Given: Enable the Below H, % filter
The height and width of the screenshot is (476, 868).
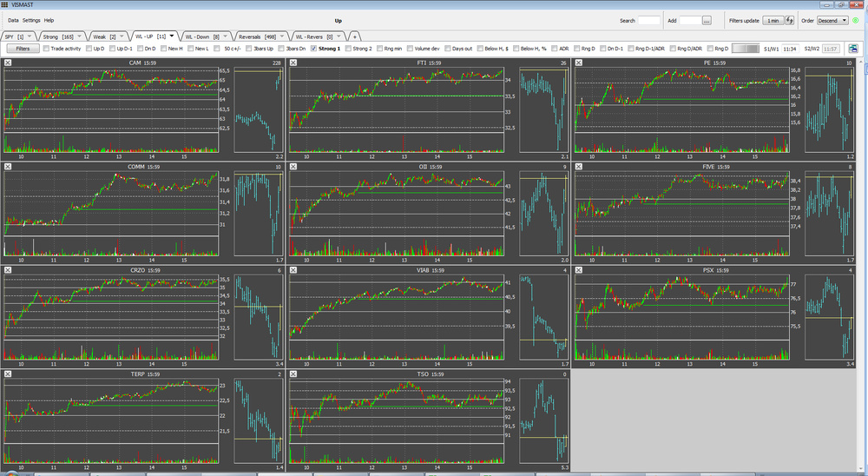Looking at the screenshot, I should pyautogui.click(x=516, y=49).
